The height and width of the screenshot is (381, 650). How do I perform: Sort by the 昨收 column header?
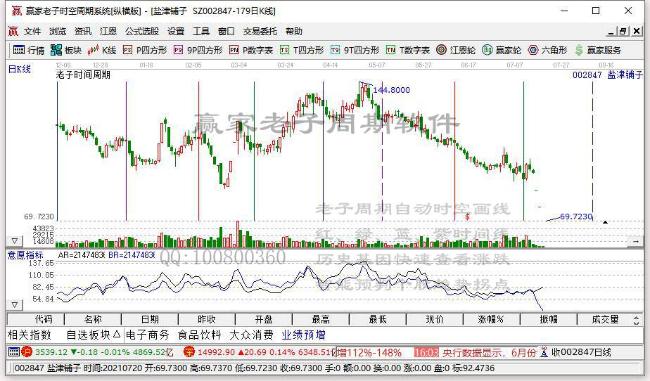207,319
